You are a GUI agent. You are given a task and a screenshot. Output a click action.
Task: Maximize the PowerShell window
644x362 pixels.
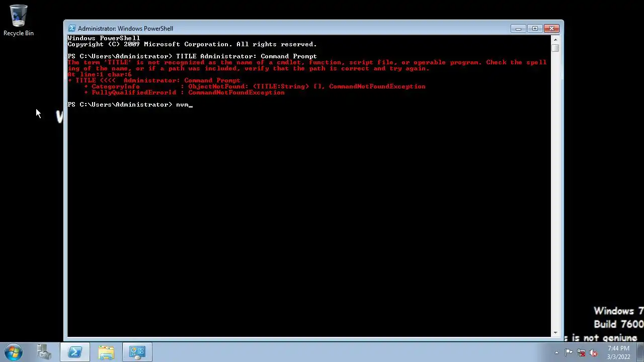coord(535,29)
